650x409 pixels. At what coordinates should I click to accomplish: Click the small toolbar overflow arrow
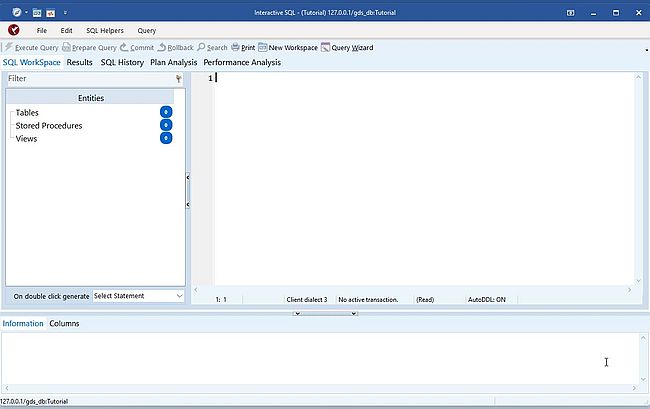click(x=647, y=50)
